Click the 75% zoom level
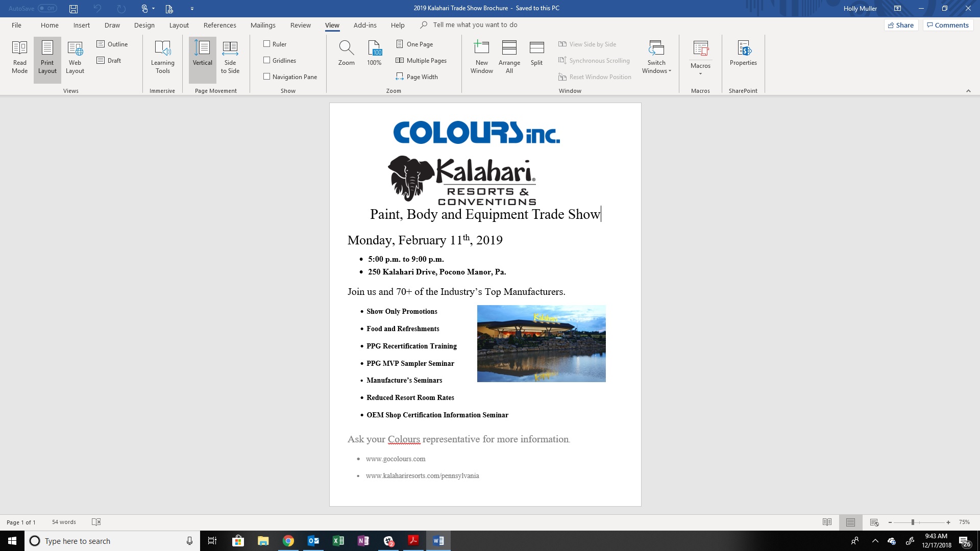 pyautogui.click(x=964, y=522)
